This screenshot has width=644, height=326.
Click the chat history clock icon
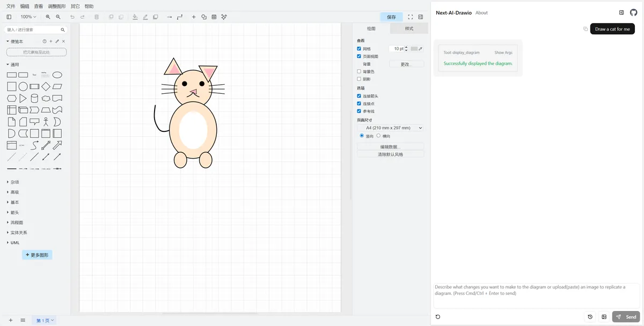tap(590, 317)
